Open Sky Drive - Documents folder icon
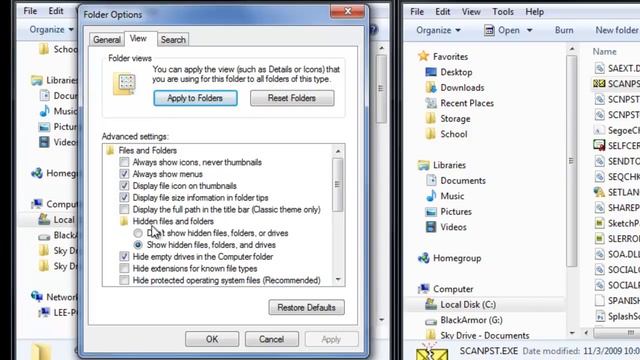The height and width of the screenshot is (360, 640). [431, 335]
